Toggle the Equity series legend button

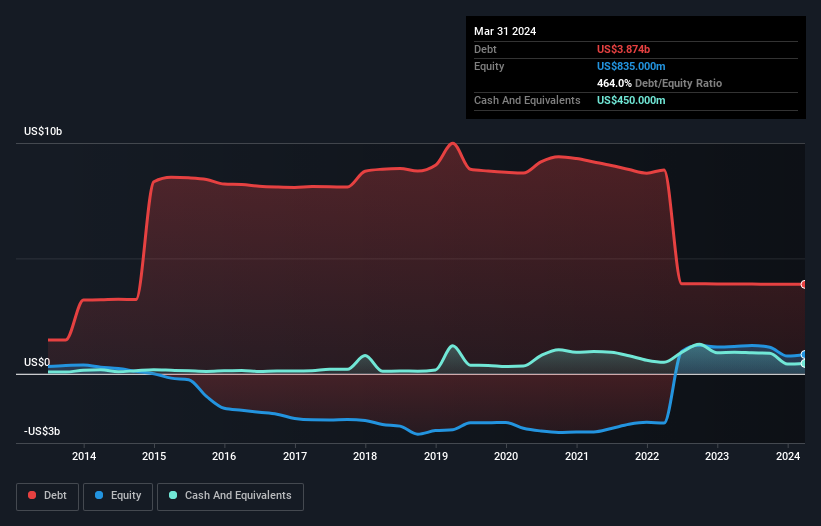(x=118, y=496)
